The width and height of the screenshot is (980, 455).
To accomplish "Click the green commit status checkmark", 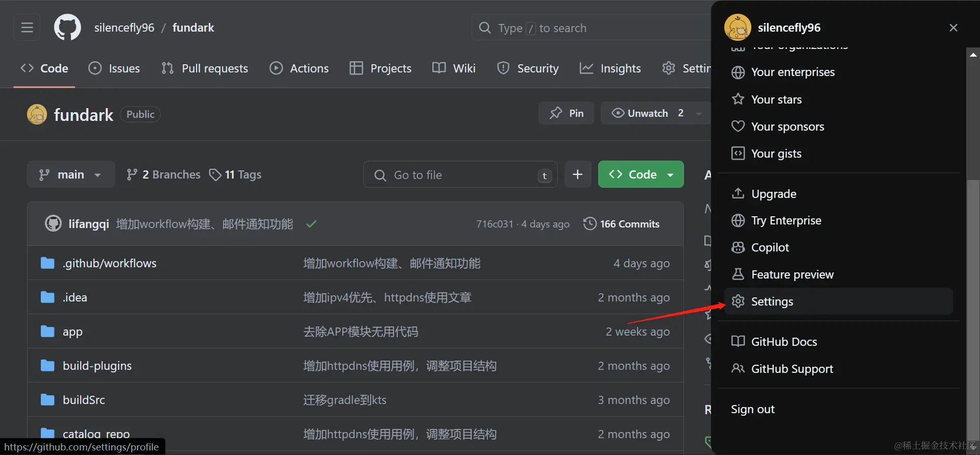I will coord(311,224).
